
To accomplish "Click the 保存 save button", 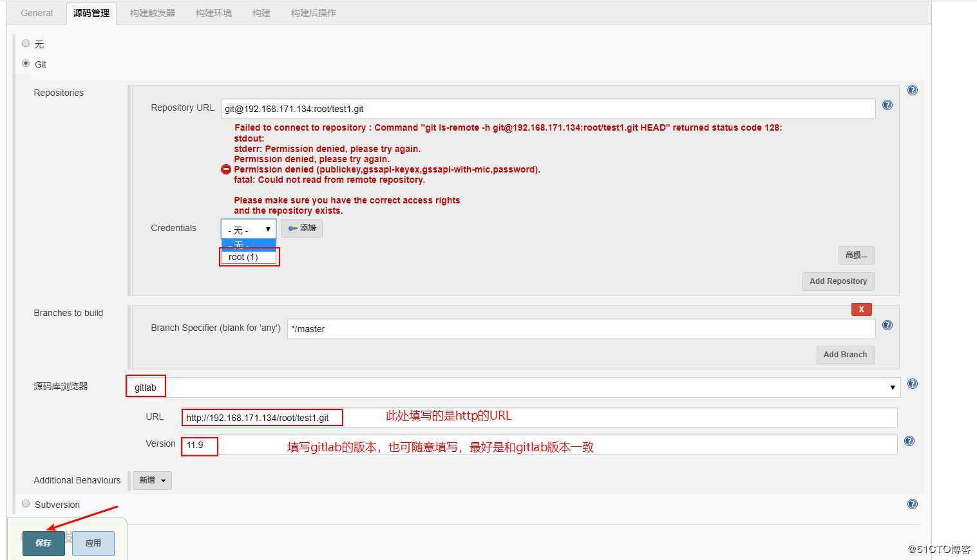I will click(x=43, y=543).
